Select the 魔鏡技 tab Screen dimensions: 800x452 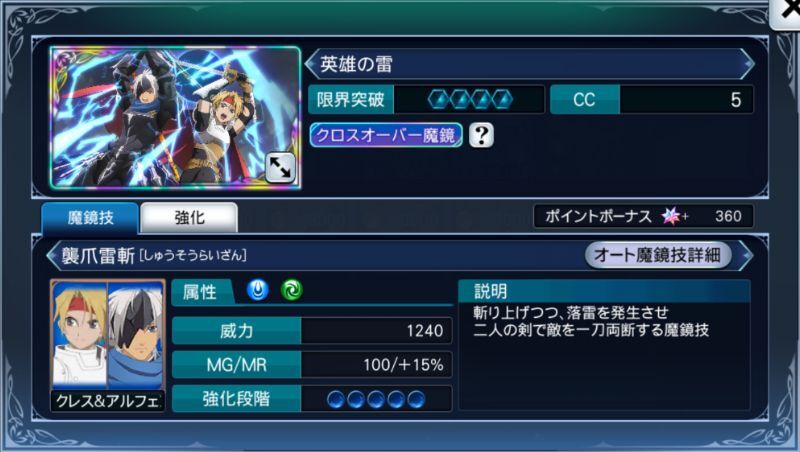90,218
